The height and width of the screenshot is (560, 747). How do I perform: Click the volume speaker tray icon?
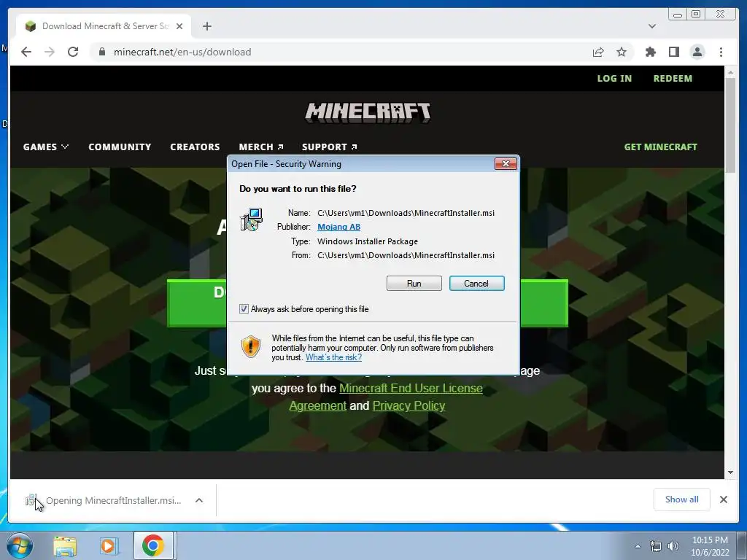pos(673,546)
